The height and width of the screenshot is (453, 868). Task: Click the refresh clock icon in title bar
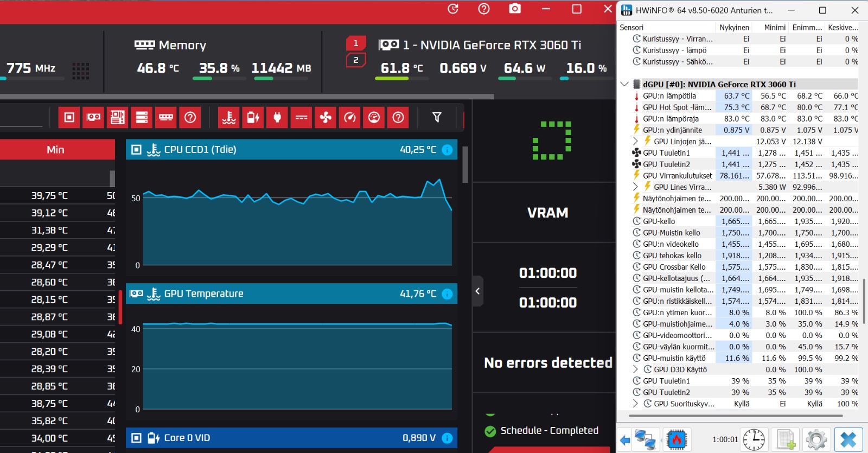453,9
